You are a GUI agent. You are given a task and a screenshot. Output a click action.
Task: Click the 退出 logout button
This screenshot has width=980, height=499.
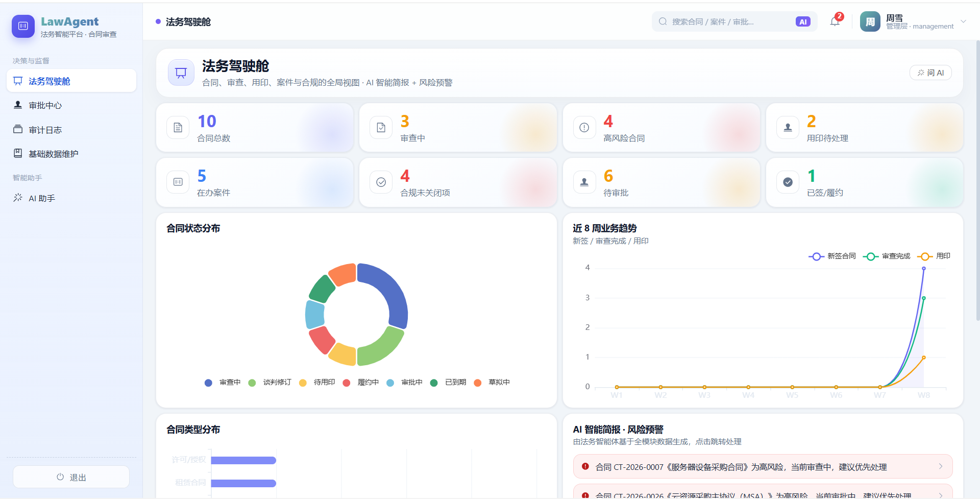pyautogui.click(x=71, y=477)
